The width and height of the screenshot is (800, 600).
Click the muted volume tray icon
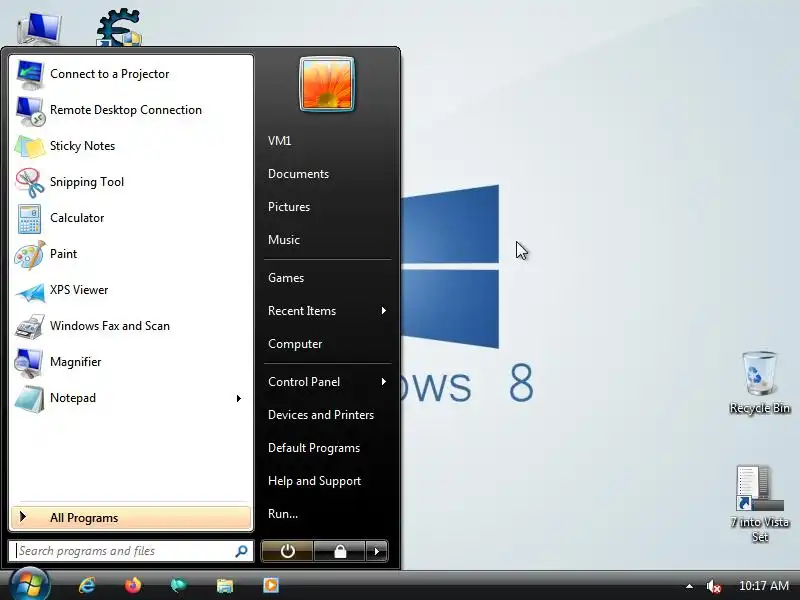pyautogui.click(x=714, y=586)
